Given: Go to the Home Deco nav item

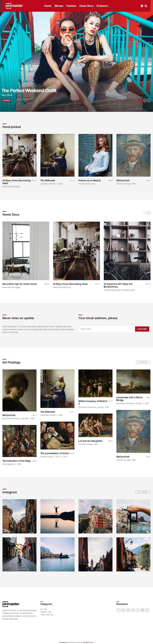Looking at the screenshot, I should [x=86, y=6].
